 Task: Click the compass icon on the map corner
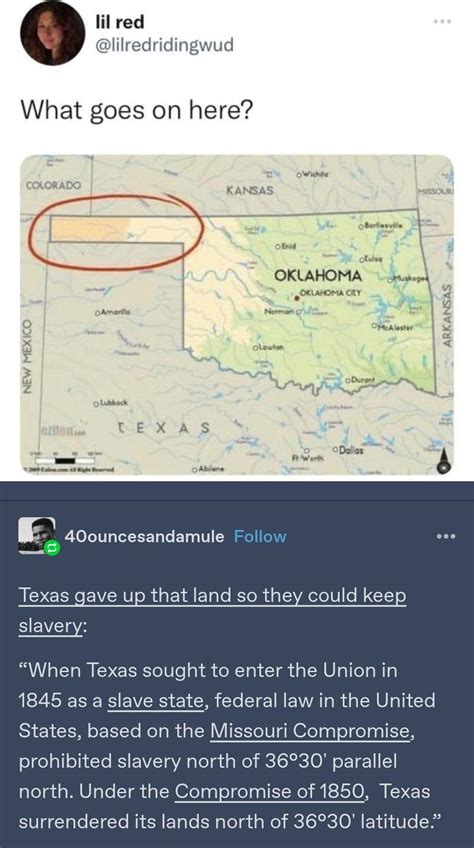(444, 461)
